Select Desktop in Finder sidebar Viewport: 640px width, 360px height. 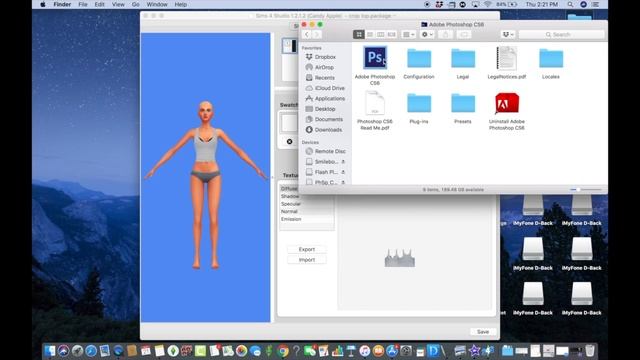[x=325, y=109]
